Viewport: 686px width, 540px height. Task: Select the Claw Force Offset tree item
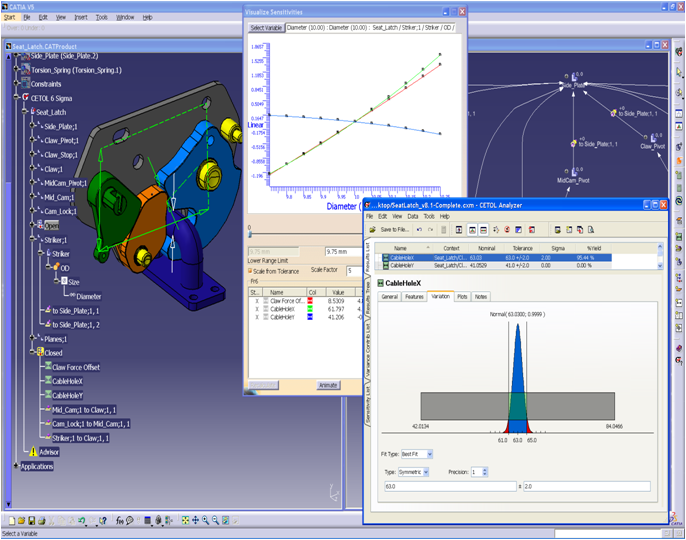pyautogui.click(x=76, y=367)
